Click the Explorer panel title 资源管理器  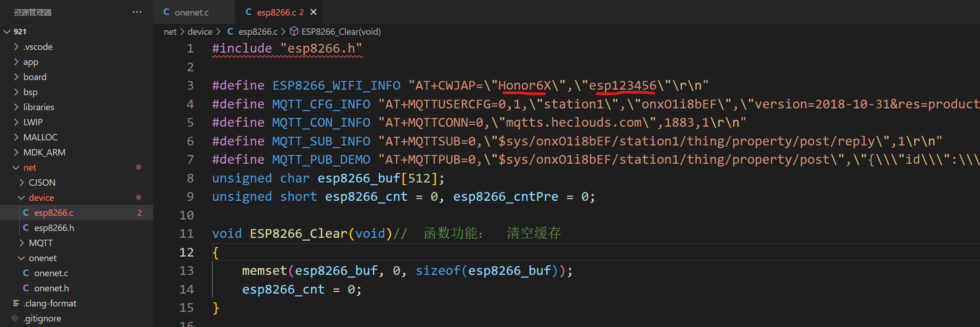[x=32, y=12]
